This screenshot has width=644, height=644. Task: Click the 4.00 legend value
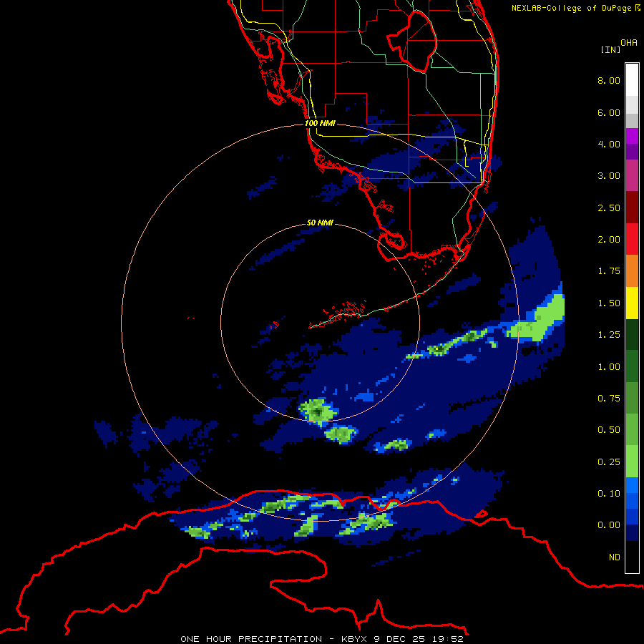[x=609, y=144]
